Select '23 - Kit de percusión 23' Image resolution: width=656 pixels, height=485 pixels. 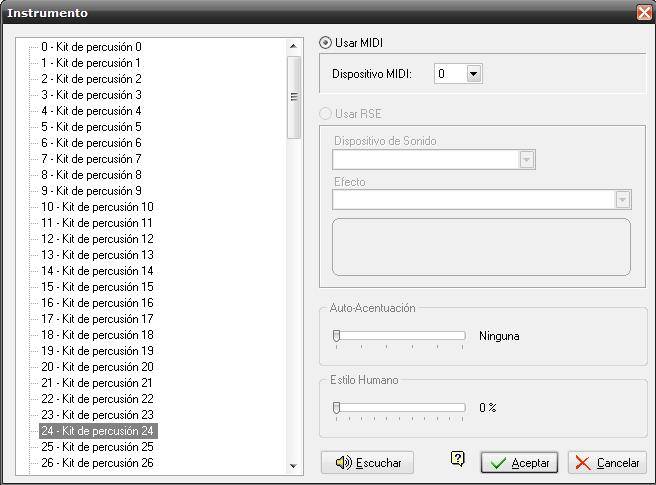pyautogui.click(x=97, y=415)
